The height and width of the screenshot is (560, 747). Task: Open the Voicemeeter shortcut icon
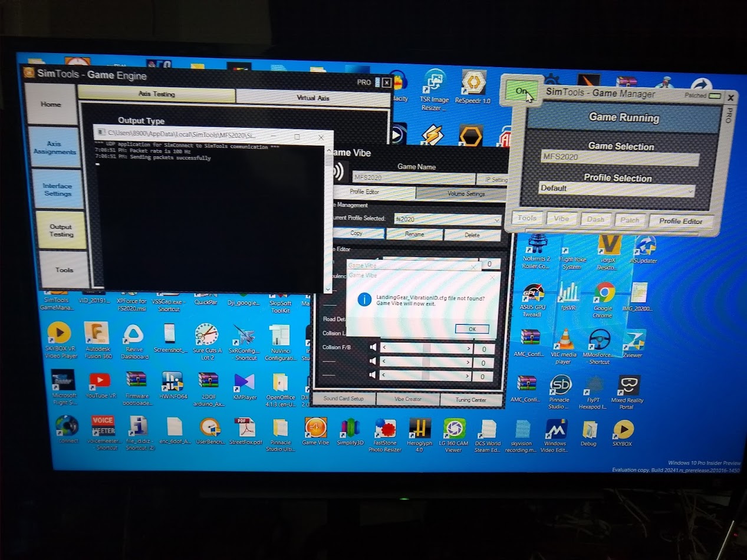103,433
